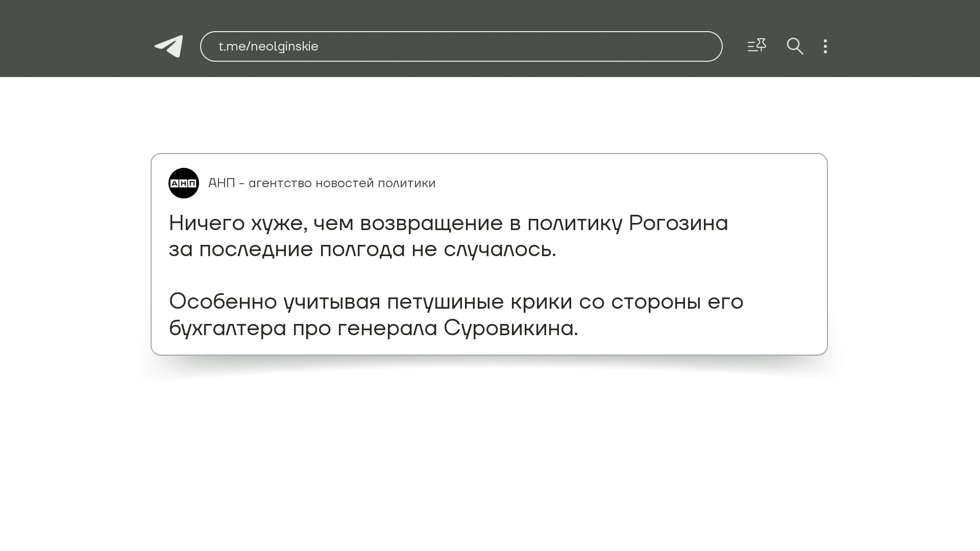Open the three-dot more options menu

tap(825, 46)
